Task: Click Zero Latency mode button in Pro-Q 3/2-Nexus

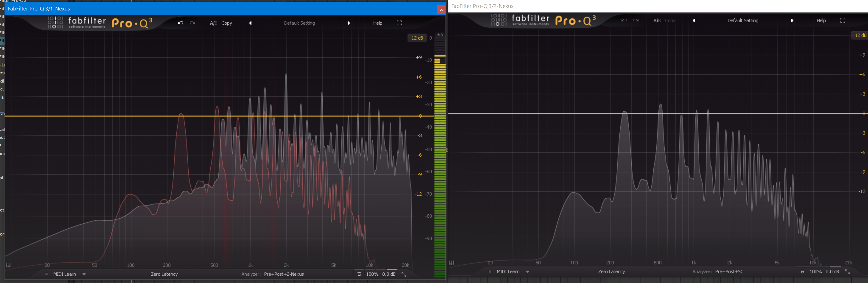Action: pos(611,271)
